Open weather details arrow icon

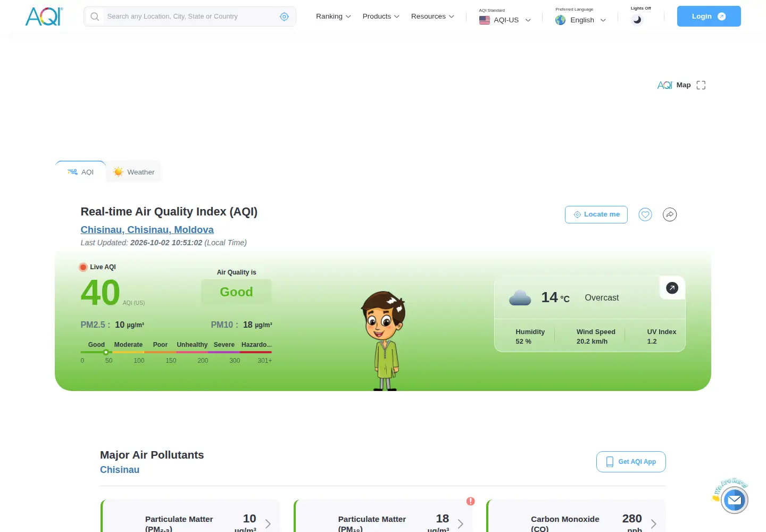672,288
